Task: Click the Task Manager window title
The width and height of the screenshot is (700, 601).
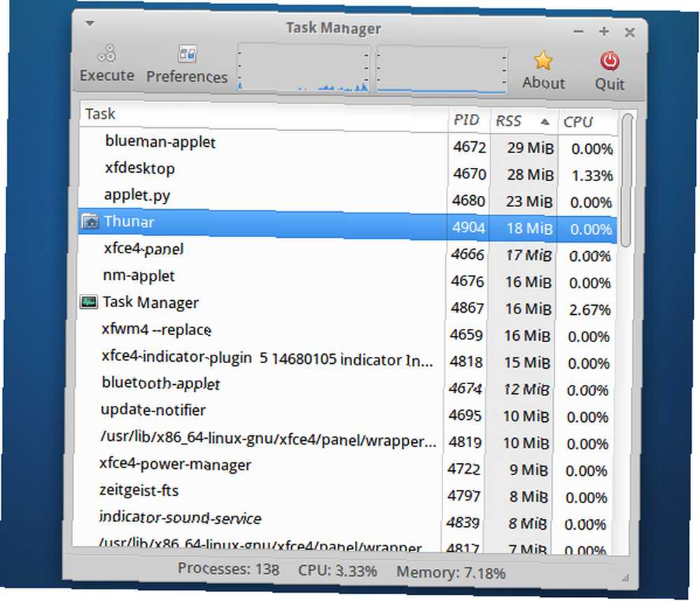Action: point(333,28)
